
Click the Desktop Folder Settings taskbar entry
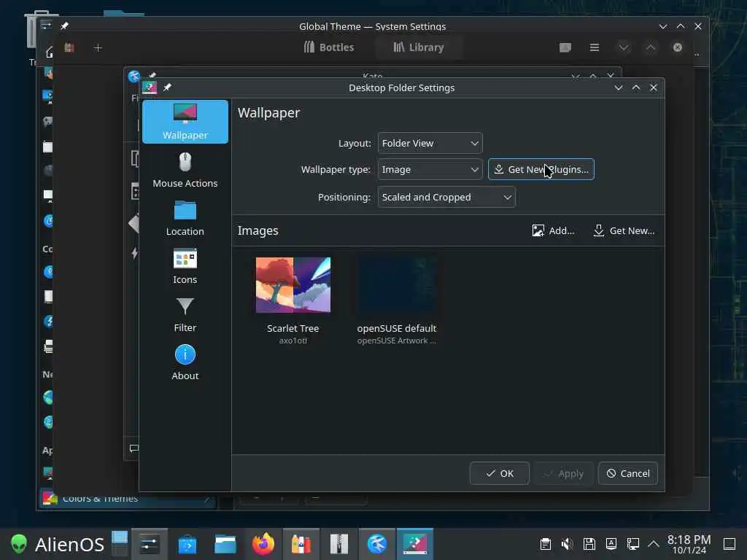point(415,544)
